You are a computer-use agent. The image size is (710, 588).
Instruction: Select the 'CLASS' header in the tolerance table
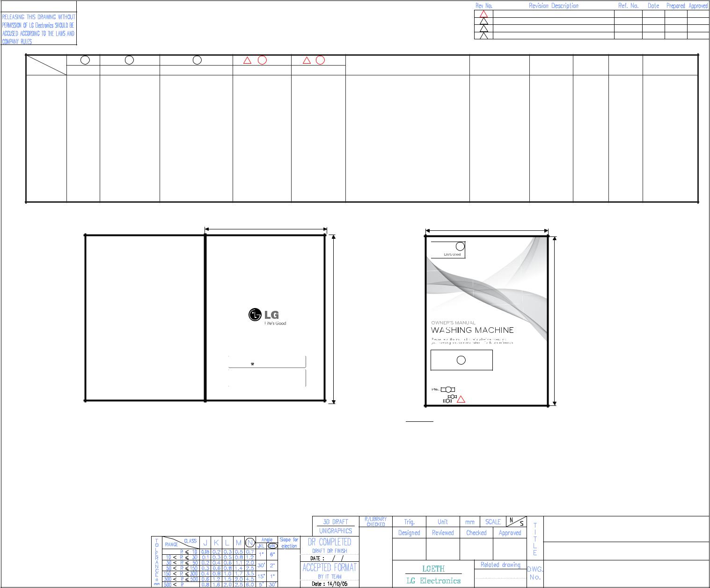(190, 541)
